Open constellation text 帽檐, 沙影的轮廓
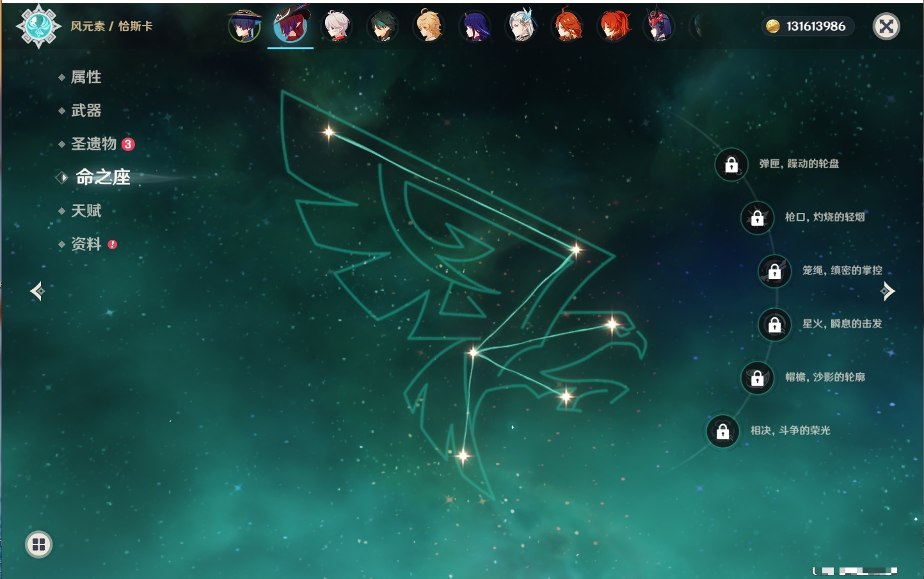924x579 pixels. coord(825,377)
